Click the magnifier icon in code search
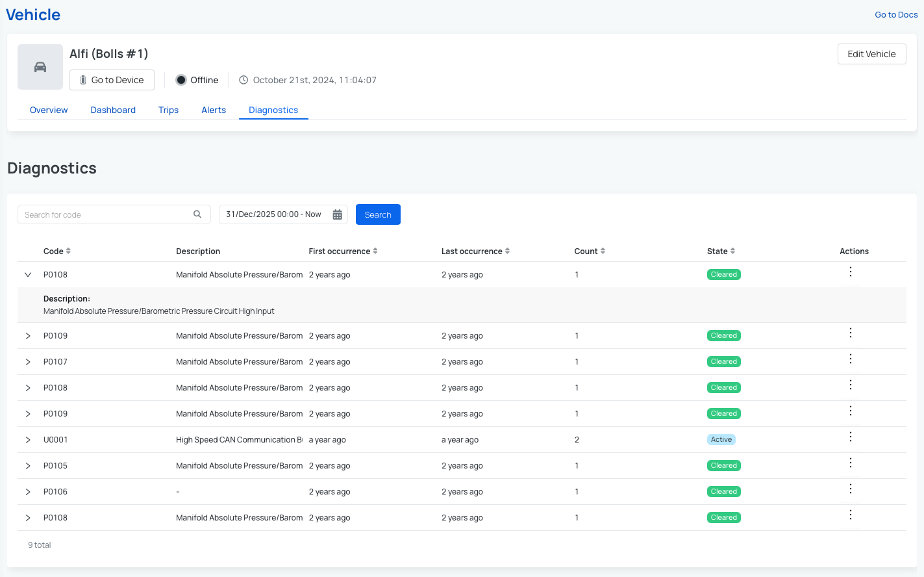This screenshot has width=924, height=577. coord(197,214)
